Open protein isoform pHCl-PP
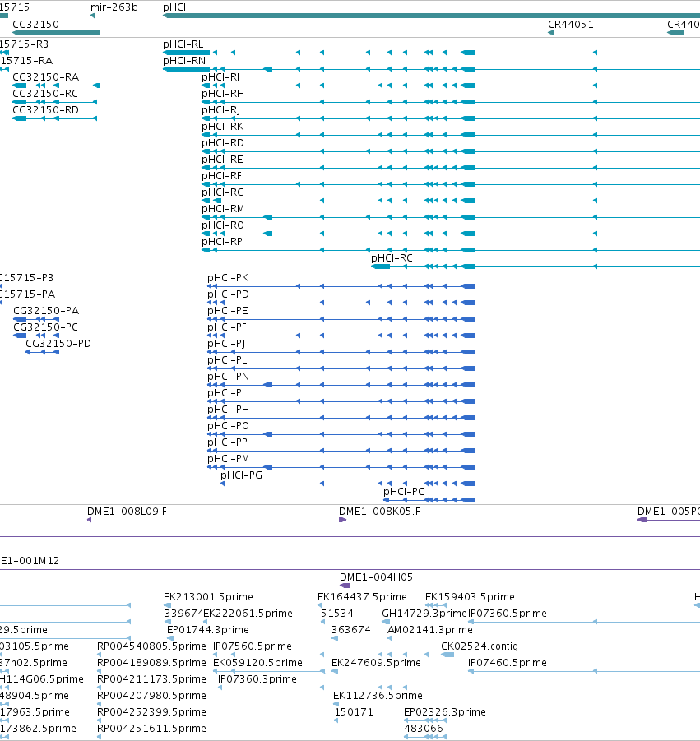This screenshot has height=741, width=700. (x=227, y=442)
